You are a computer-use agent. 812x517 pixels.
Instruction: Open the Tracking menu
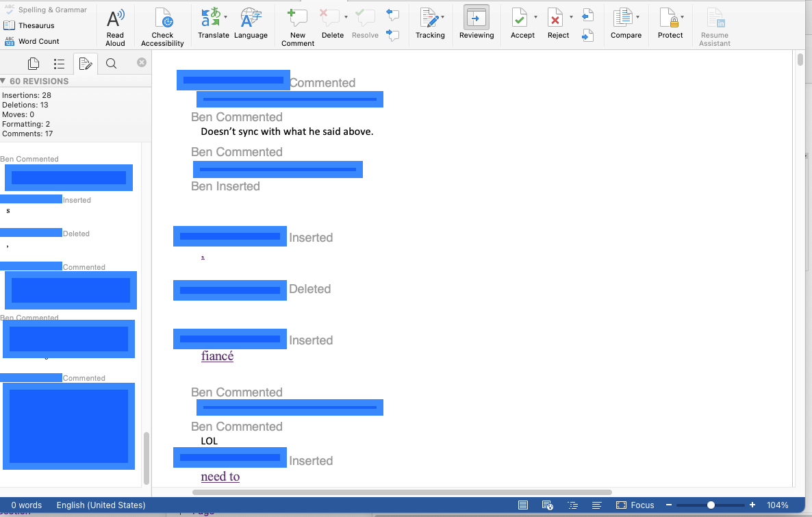(431, 24)
